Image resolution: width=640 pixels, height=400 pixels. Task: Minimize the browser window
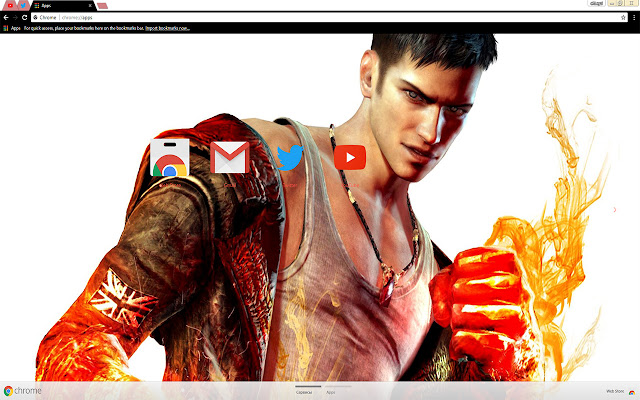click(612, 3)
